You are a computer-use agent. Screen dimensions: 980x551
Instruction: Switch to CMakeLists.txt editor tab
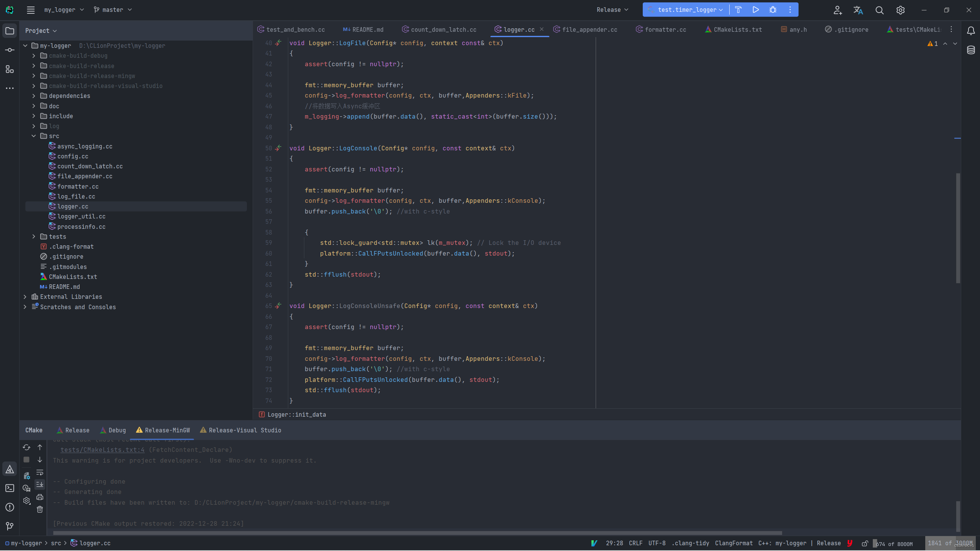pyautogui.click(x=733, y=30)
